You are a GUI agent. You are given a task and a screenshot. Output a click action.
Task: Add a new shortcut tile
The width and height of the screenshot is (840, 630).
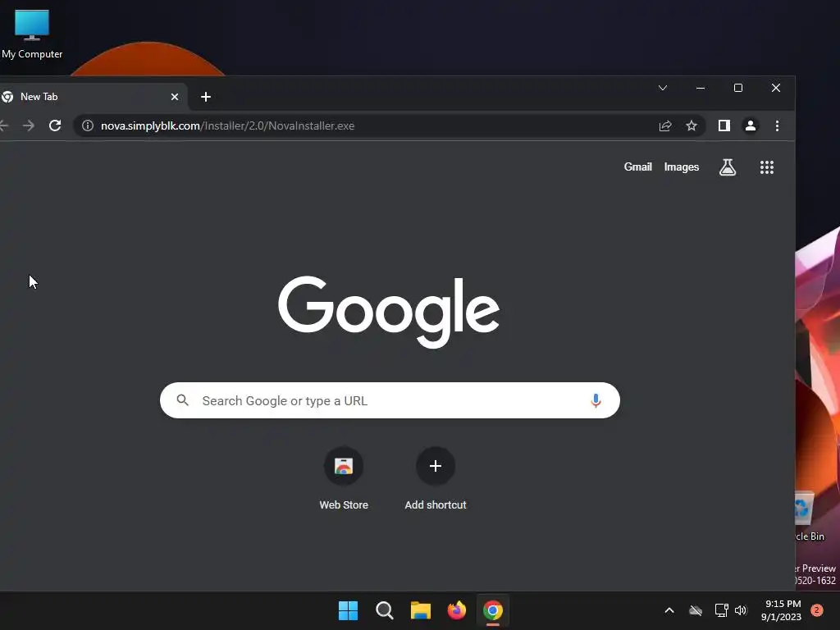tap(436, 478)
